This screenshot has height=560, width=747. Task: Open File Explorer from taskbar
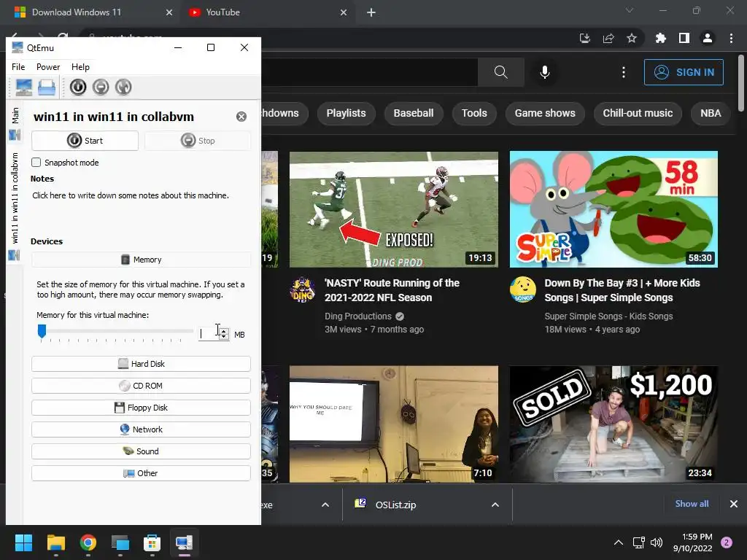55,542
